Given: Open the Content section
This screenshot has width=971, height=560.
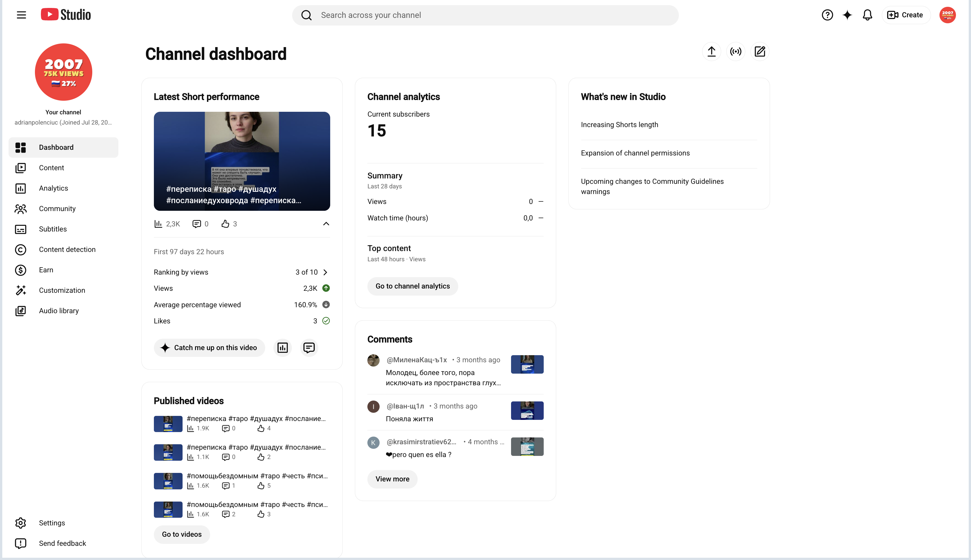Looking at the screenshot, I should coord(64,168).
